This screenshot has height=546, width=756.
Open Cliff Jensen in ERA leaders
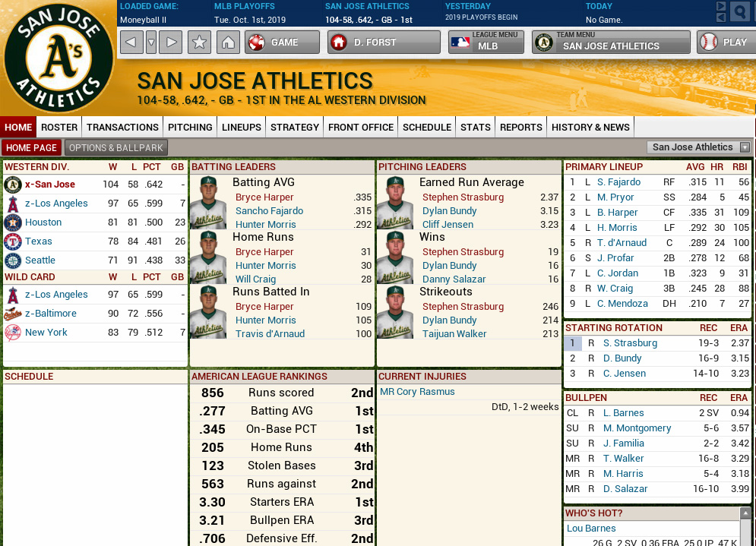tap(448, 224)
